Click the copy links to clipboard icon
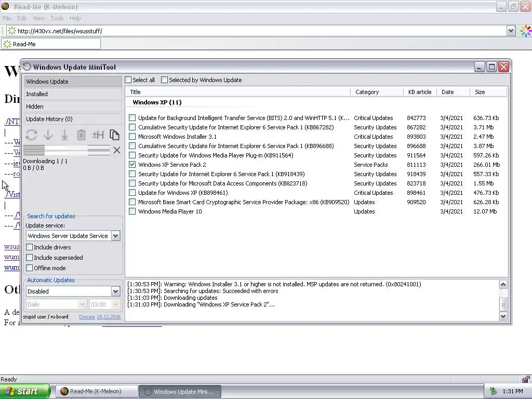Screen dimensions: 532x399 tap(114, 135)
